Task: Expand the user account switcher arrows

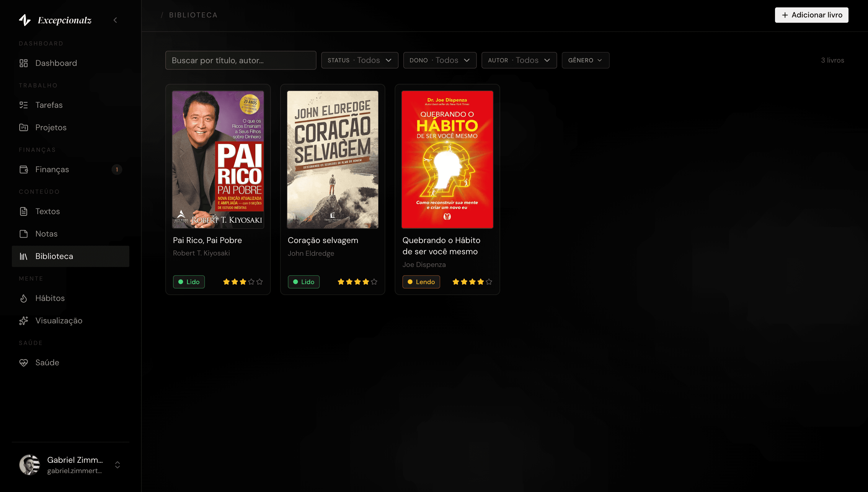Action: [118, 465]
